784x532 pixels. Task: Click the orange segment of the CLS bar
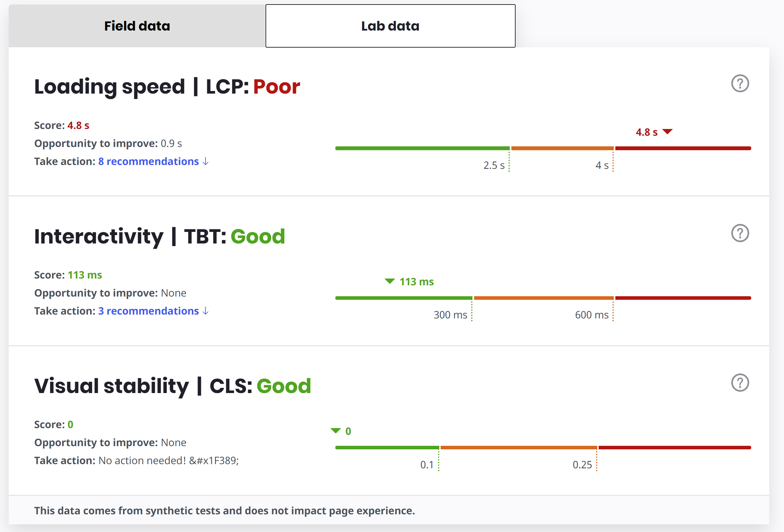[x=518, y=448]
